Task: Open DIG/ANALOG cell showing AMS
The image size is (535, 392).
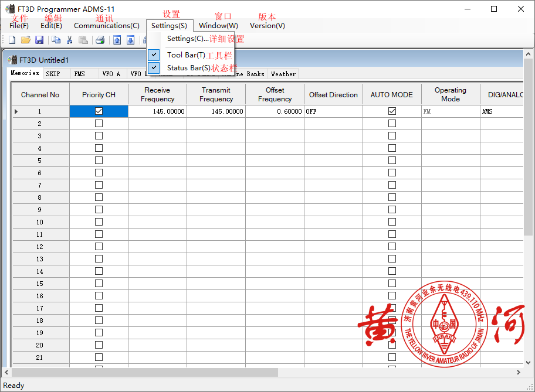Action: [502, 111]
